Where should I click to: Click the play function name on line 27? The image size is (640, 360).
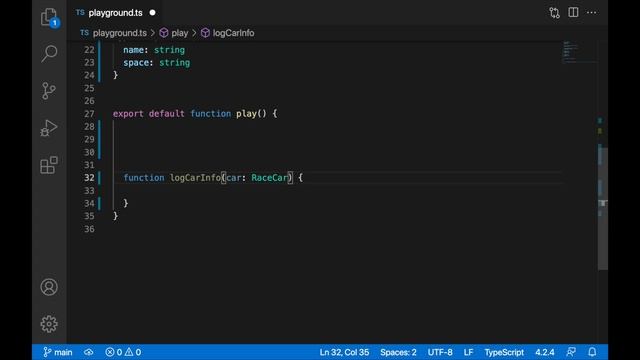246,114
